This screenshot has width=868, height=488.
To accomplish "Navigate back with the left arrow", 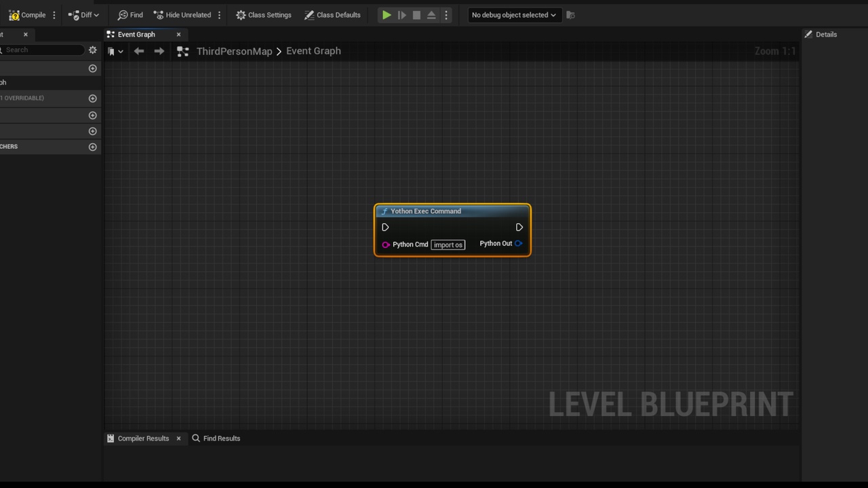I will 139,52.
